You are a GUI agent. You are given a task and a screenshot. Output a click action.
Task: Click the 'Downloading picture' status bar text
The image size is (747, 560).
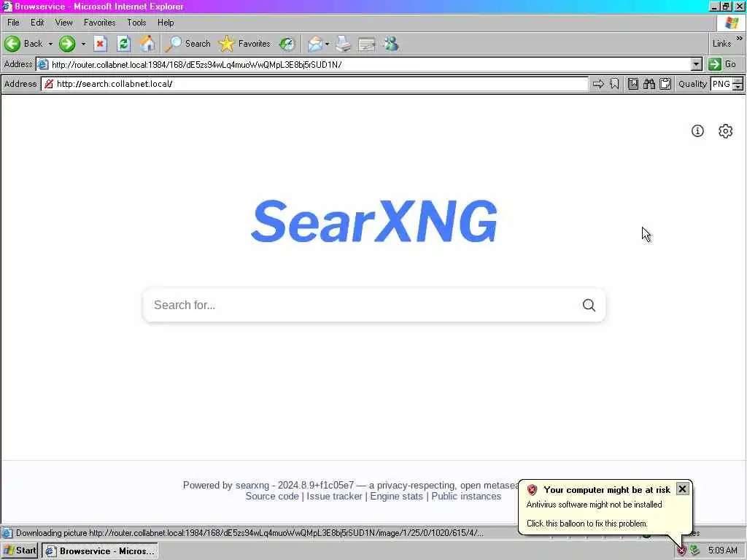tap(249, 533)
